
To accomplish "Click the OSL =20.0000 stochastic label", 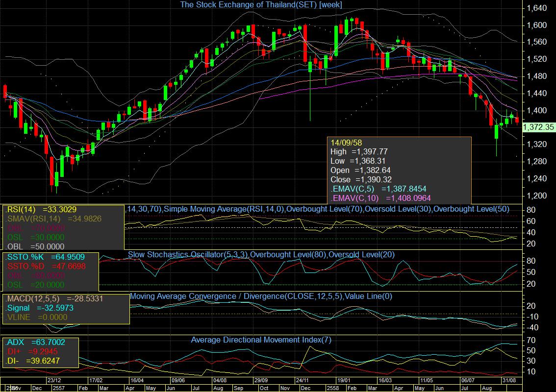I will (x=35, y=285).
